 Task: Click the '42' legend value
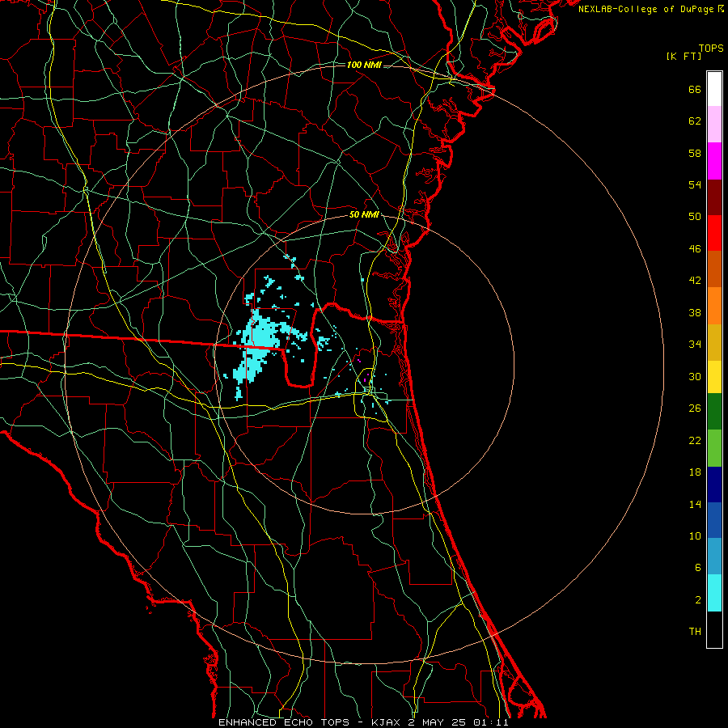pos(695,280)
